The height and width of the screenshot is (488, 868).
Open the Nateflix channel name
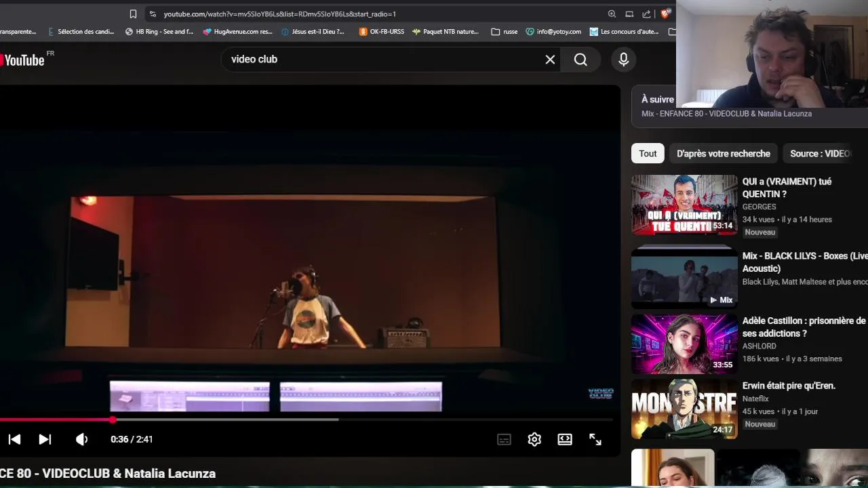(x=755, y=399)
